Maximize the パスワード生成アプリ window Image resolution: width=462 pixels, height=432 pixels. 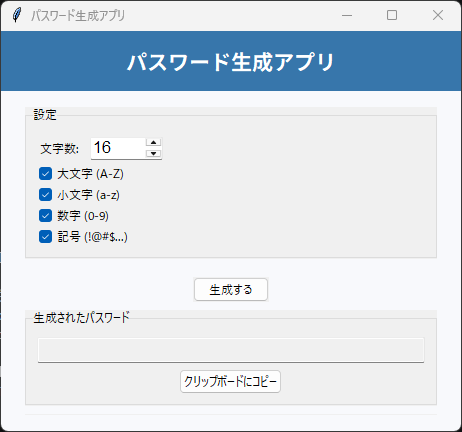(x=392, y=15)
